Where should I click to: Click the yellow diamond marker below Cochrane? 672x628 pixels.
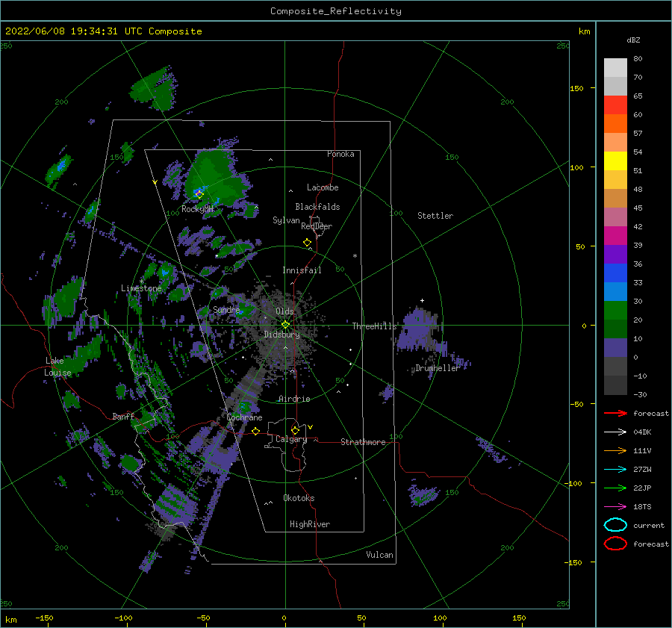(255, 431)
